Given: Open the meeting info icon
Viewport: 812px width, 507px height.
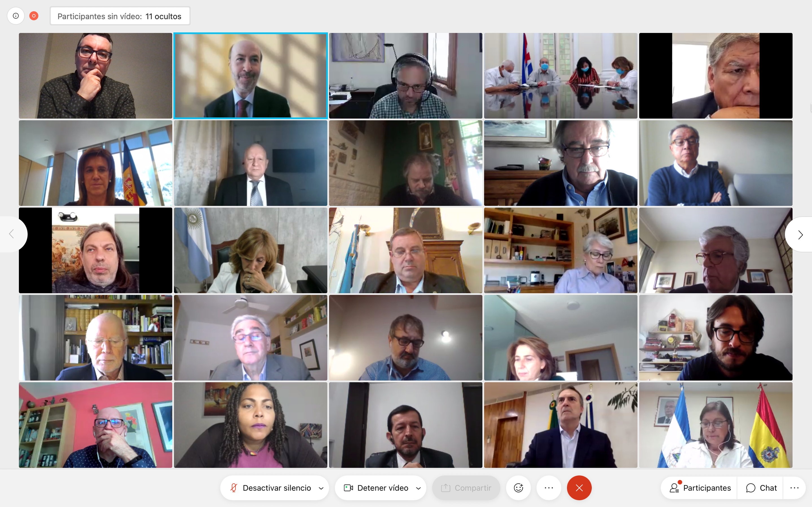Looking at the screenshot, I should pos(16,16).
